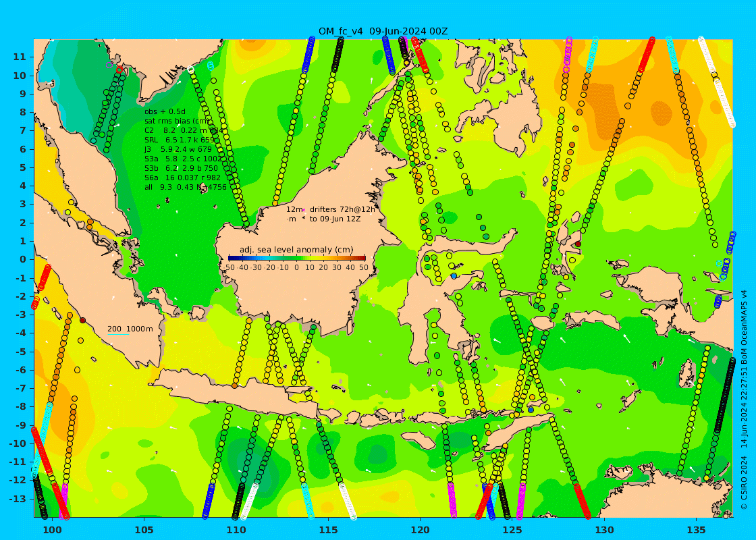Click latitude axis label 9
Viewport: 756px width, 540px height.
[x=22, y=94]
